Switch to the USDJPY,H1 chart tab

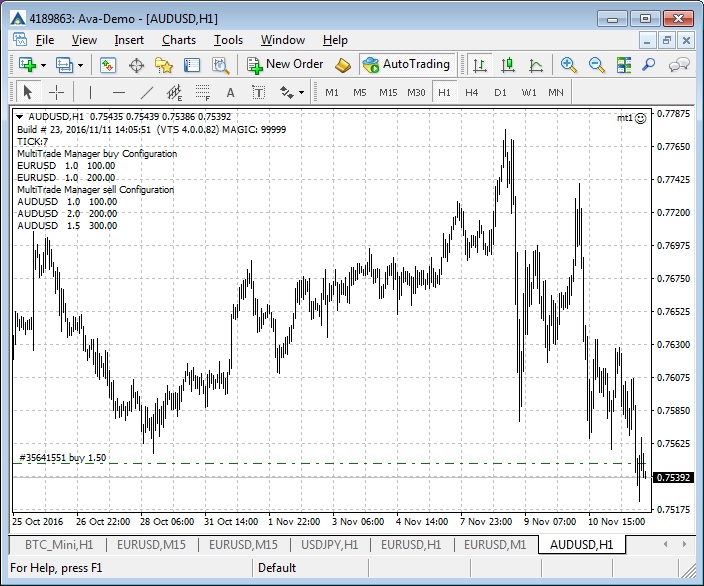click(x=330, y=545)
